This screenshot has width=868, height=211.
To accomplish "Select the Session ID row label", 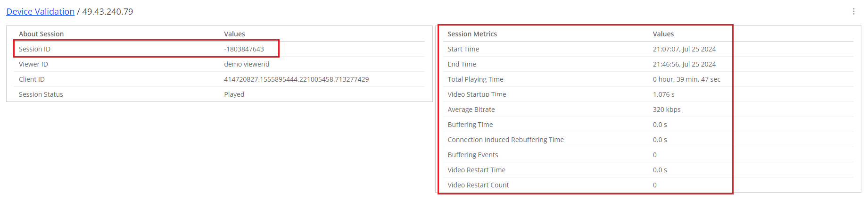I will [x=34, y=49].
